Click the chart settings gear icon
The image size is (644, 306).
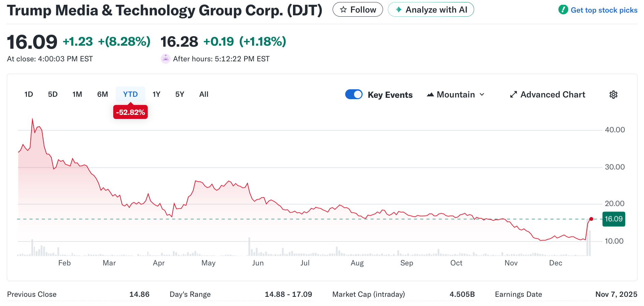(613, 95)
